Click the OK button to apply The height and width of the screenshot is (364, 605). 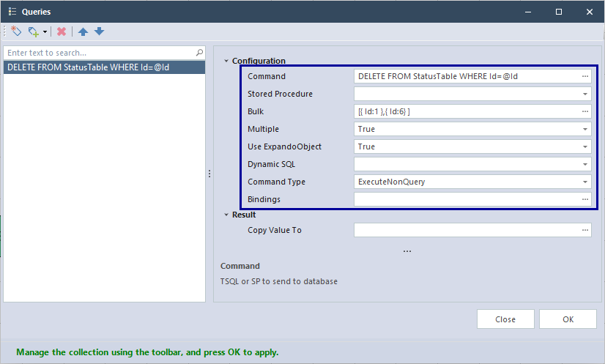(568, 319)
